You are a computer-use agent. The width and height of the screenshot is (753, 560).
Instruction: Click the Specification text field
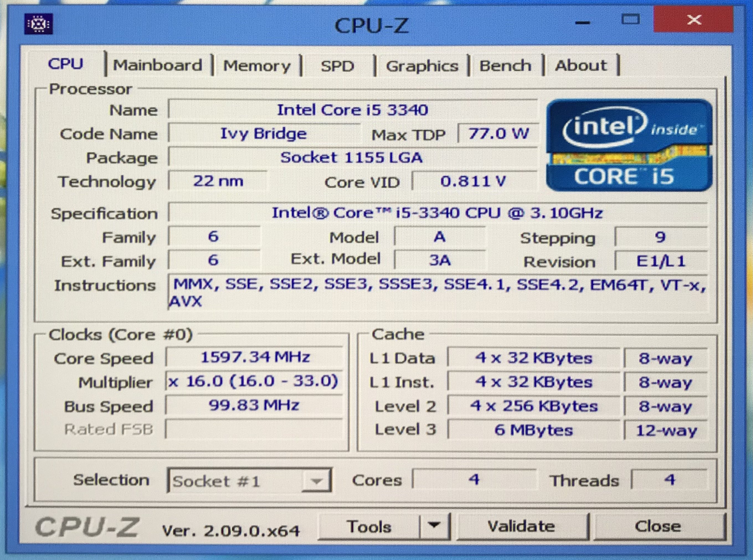click(437, 213)
